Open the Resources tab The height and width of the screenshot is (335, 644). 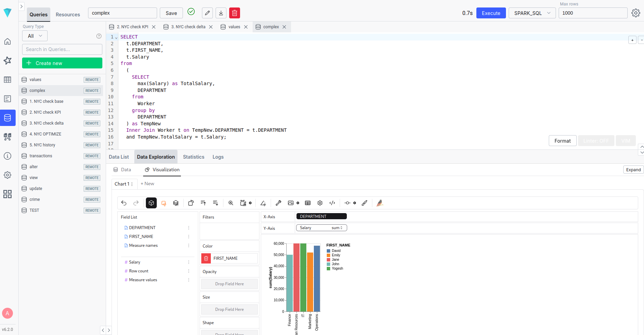tap(67, 15)
